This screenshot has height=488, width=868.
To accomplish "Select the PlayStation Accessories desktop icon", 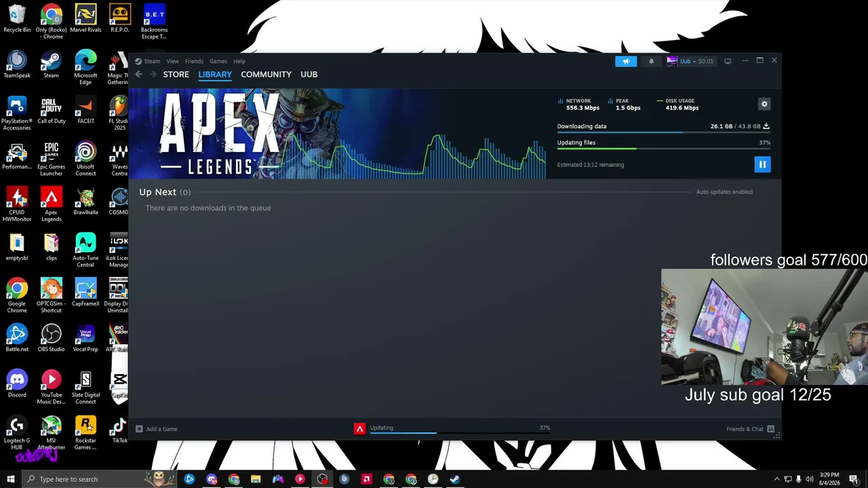I will click(17, 114).
